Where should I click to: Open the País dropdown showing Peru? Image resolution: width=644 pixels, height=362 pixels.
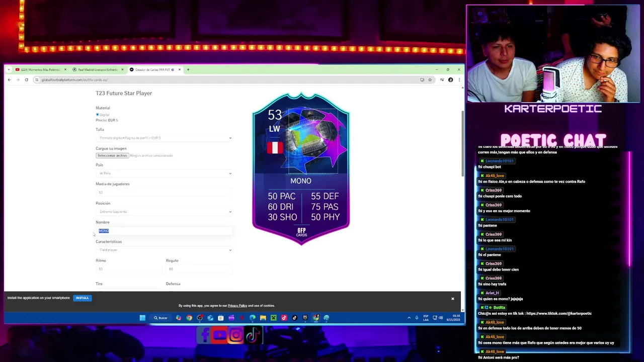tap(164, 173)
